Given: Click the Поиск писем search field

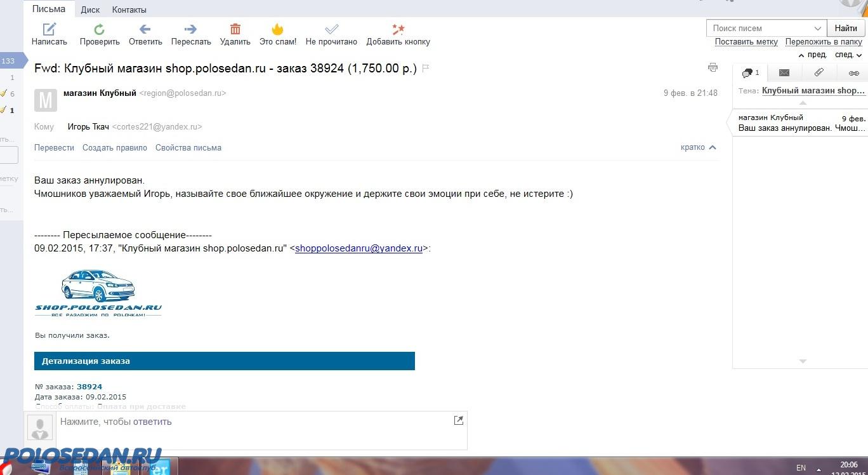Looking at the screenshot, I should [758, 29].
